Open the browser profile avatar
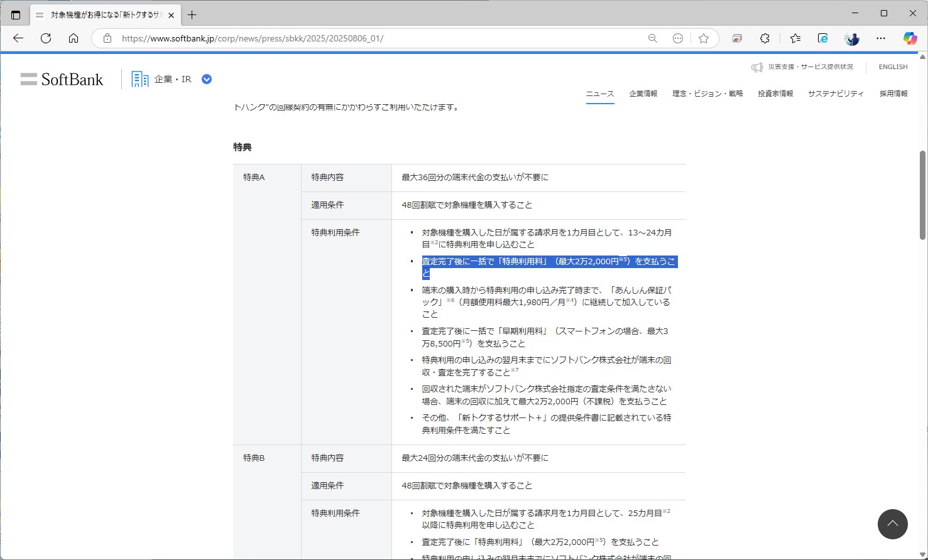928x560 pixels. tap(852, 38)
